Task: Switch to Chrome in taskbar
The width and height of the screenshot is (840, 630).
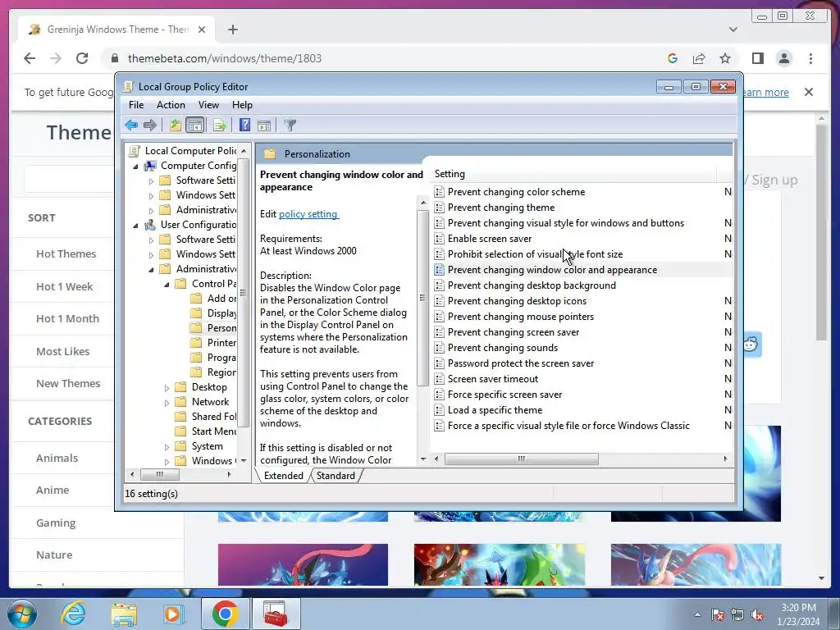Action: coord(225,614)
